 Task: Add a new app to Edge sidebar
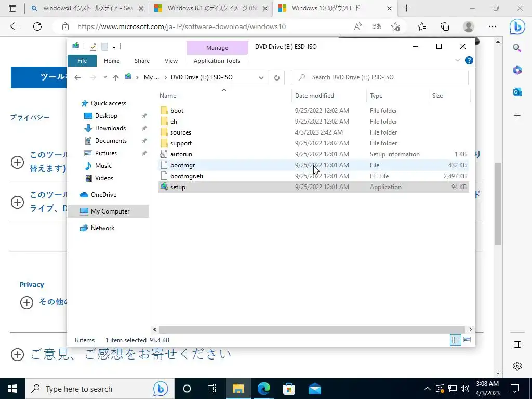click(x=517, y=116)
